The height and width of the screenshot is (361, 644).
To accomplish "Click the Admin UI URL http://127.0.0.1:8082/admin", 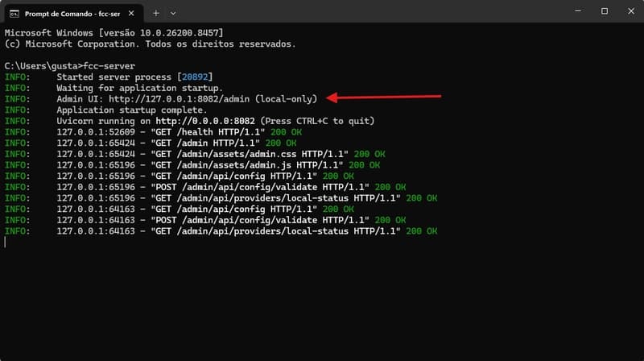I will click(179, 99).
